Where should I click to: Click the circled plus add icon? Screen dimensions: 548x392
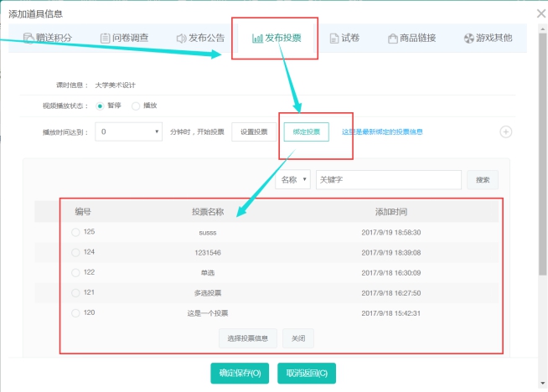(x=506, y=132)
